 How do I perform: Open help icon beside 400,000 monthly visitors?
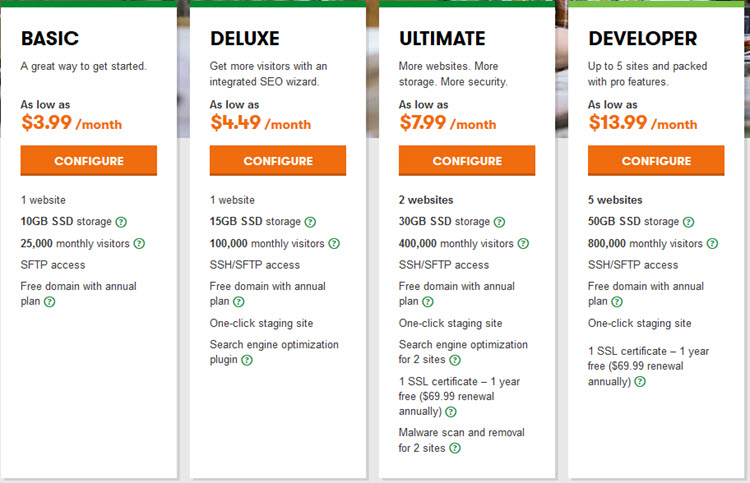coord(523,243)
